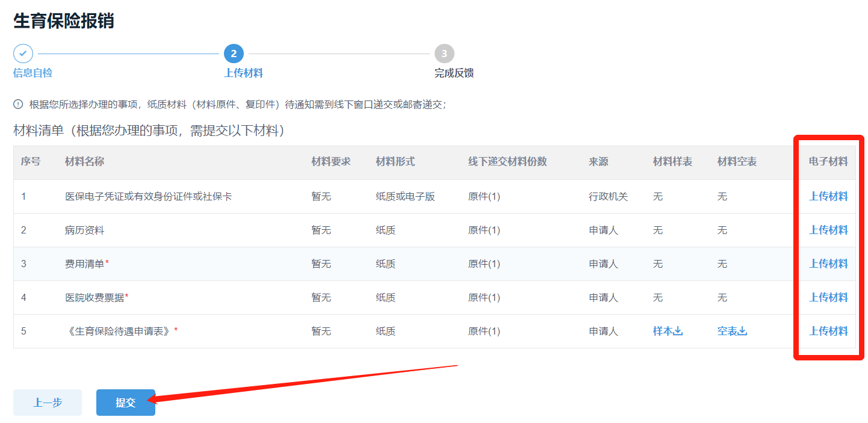Screen dimensions: 868x423
Task: Select the 上传材料 step label
Action: 243,73
